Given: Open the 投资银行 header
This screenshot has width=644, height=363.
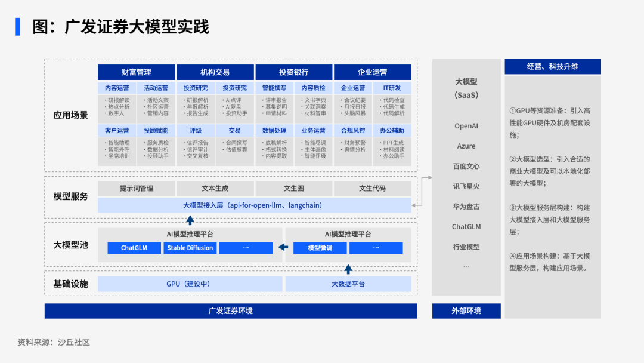Looking at the screenshot, I should tap(293, 72).
